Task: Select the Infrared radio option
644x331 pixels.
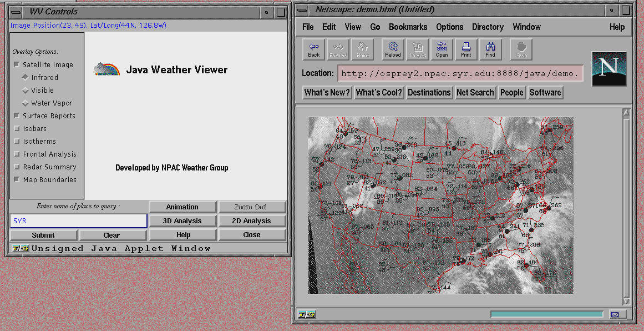Action: 26,77
